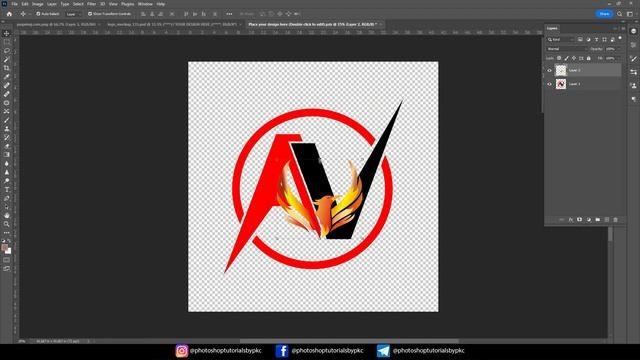
Task: Hide Layer 1 with its eye icon
Action: click(x=549, y=84)
